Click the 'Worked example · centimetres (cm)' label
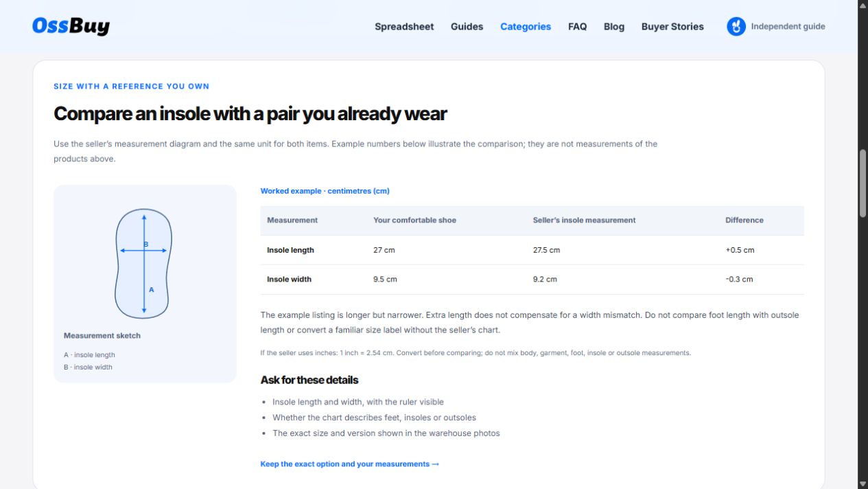Viewport: 868px width, 489px height. [x=325, y=191]
